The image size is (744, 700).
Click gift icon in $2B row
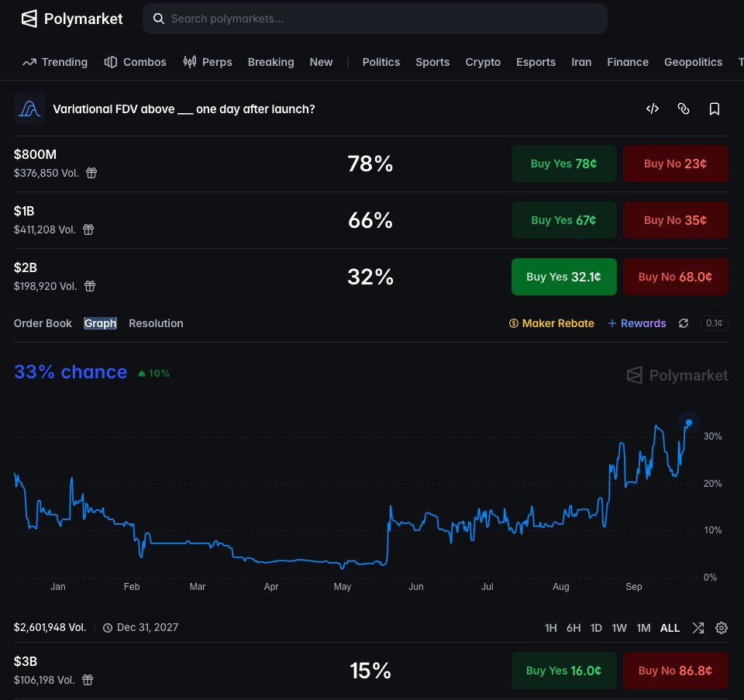(x=90, y=286)
